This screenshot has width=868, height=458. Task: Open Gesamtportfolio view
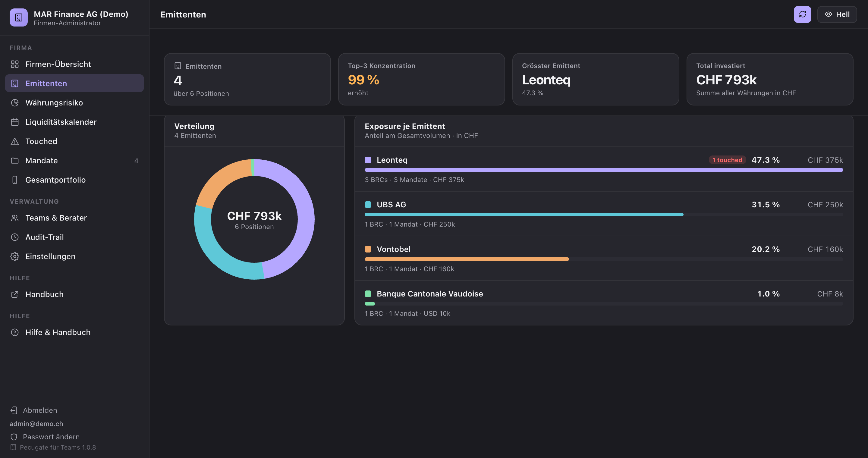pyautogui.click(x=74, y=180)
